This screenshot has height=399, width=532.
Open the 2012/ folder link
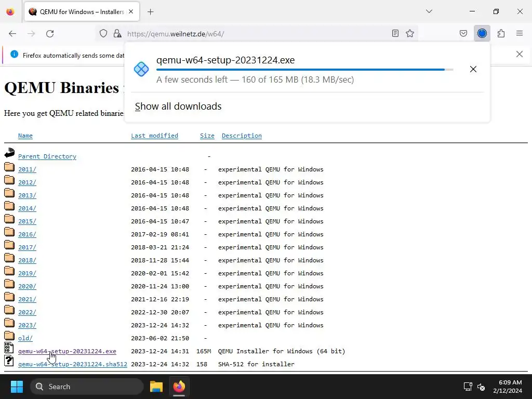coord(27,182)
